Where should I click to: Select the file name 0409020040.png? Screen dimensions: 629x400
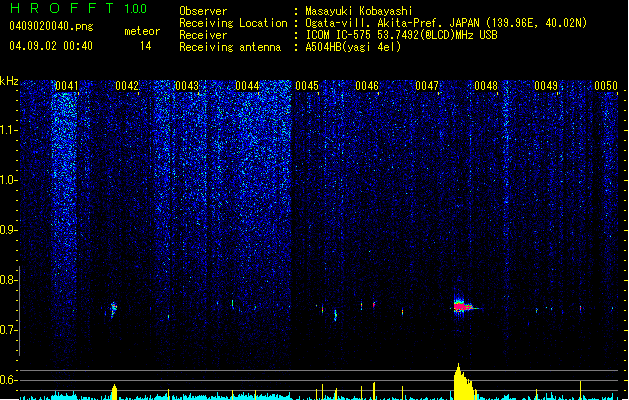click(x=51, y=26)
